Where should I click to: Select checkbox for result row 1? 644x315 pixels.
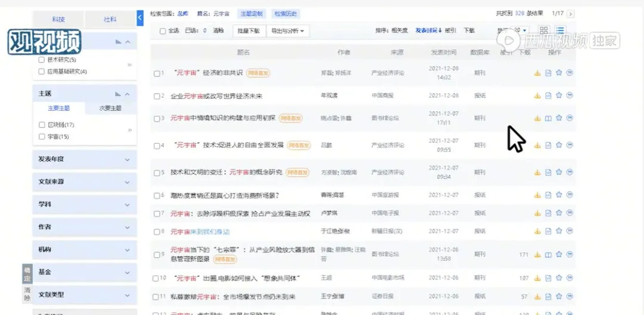[156, 73]
